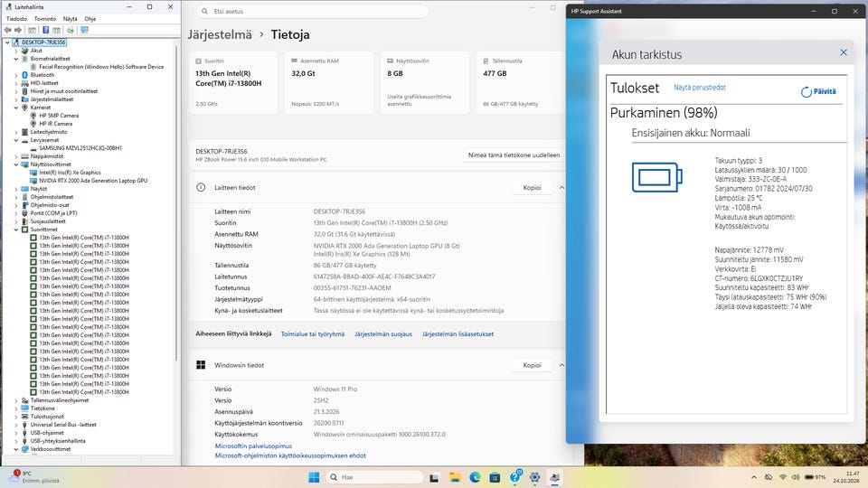
Task: Close the Akun tarkistus panel
Action: point(844,52)
